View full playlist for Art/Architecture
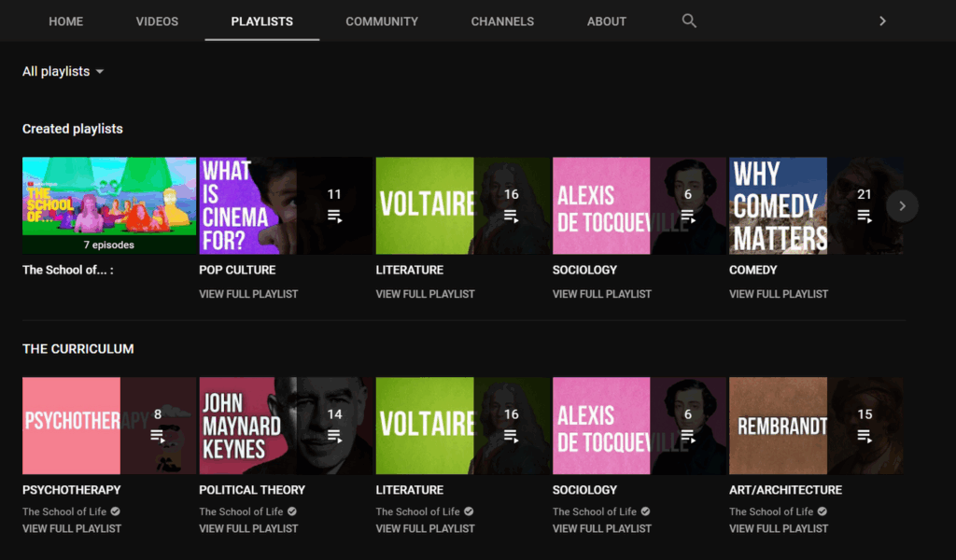The height and width of the screenshot is (560, 956). click(x=779, y=528)
